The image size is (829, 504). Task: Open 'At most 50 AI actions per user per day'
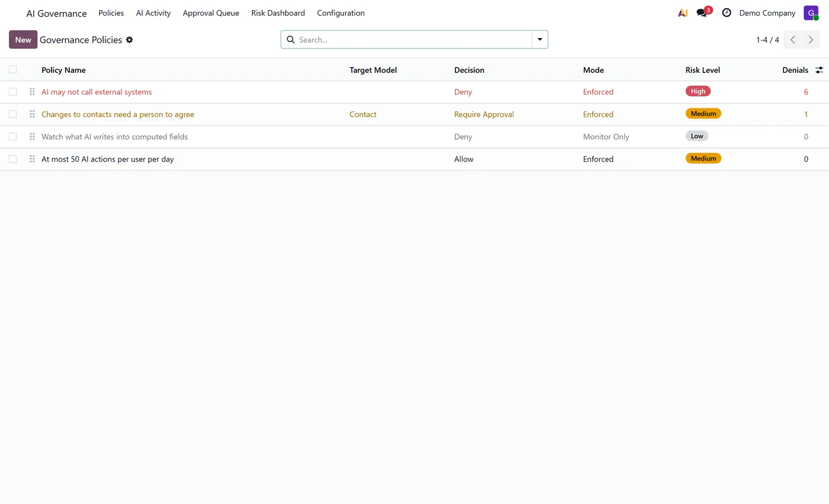click(x=108, y=159)
